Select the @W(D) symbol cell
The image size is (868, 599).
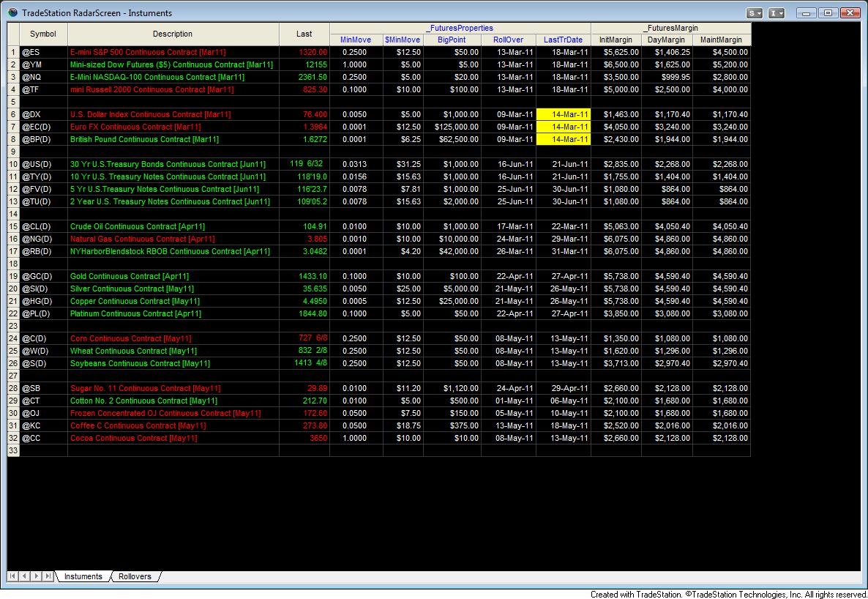pyautogui.click(x=43, y=351)
